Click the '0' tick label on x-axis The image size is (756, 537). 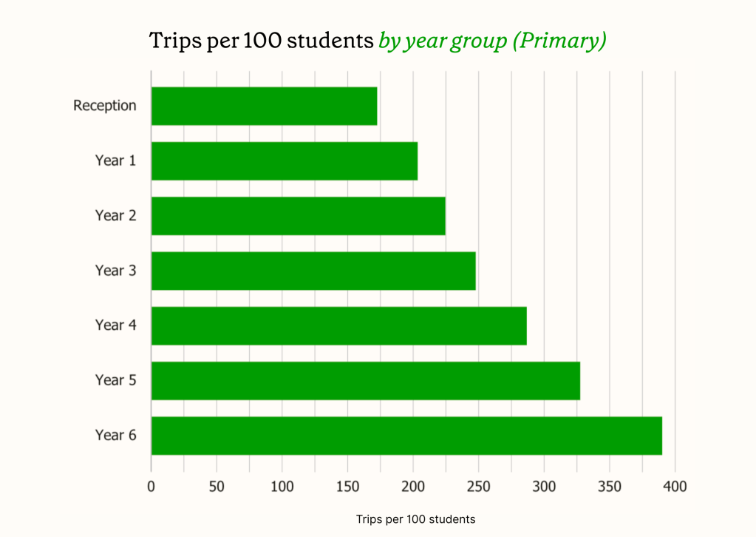(x=151, y=487)
